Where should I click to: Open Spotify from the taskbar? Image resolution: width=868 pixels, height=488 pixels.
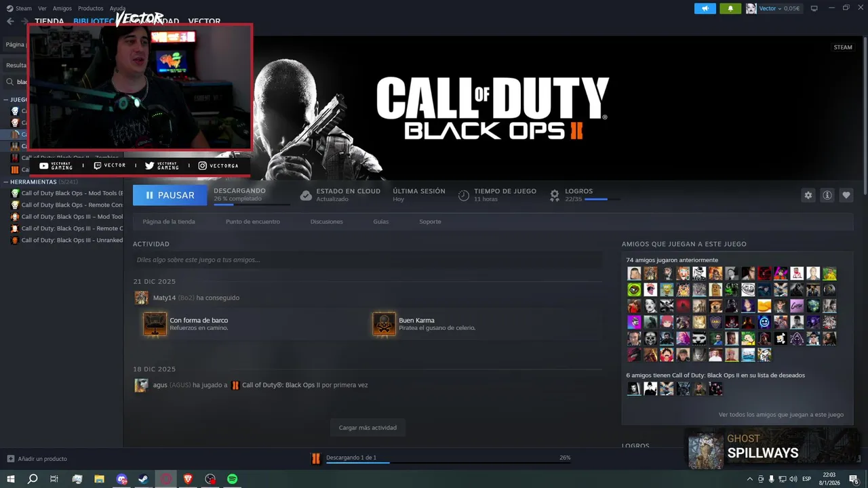tap(233, 479)
